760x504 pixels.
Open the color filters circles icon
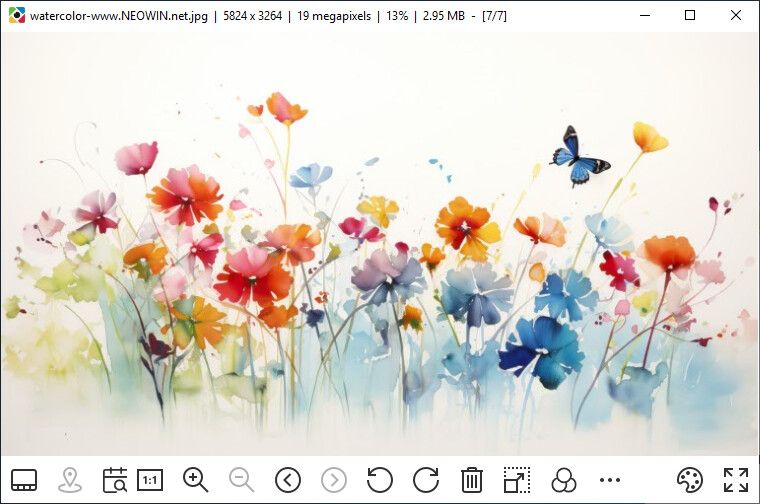tap(564, 480)
